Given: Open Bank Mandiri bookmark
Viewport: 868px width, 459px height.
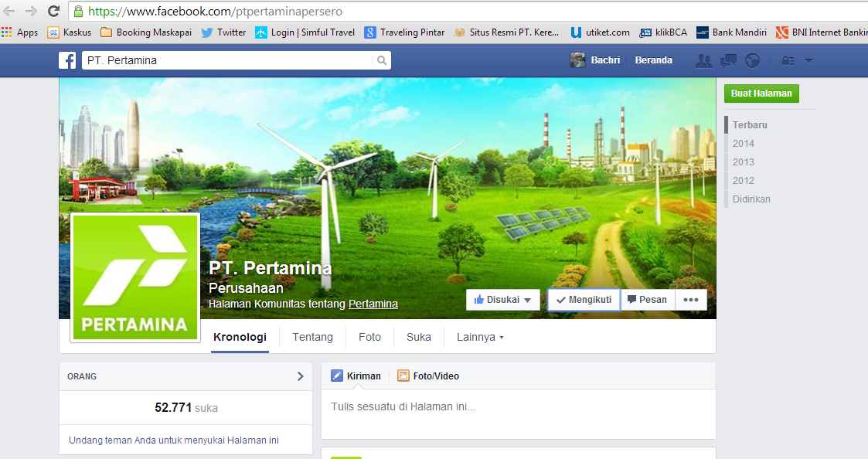Looking at the screenshot, I should (732, 32).
